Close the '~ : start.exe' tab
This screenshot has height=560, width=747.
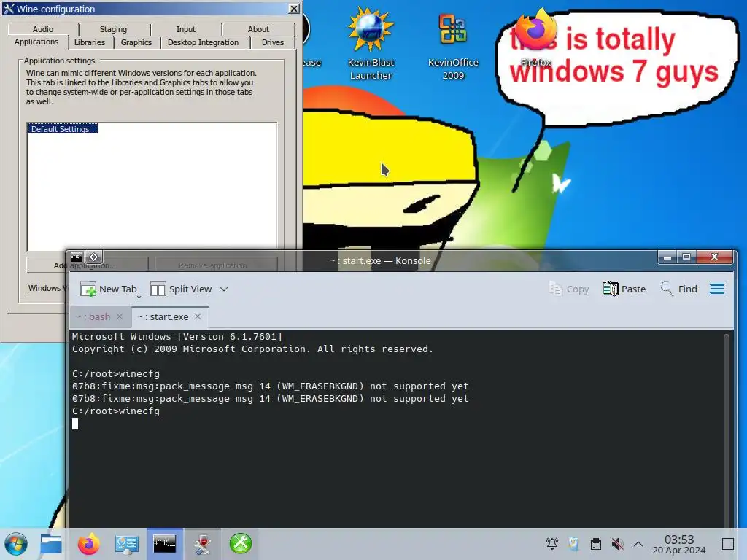point(198,316)
